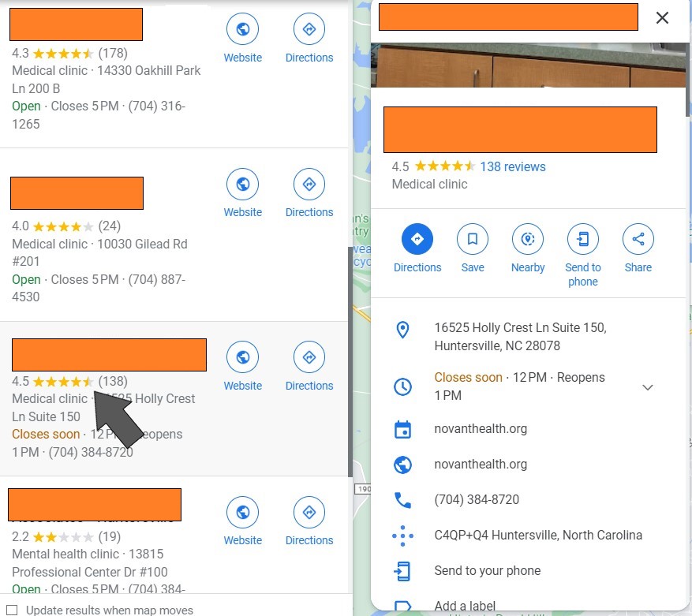Click phone number (704) 384-8720 in details
This screenshot has height=616, width=692.
[x=477, y=499]
